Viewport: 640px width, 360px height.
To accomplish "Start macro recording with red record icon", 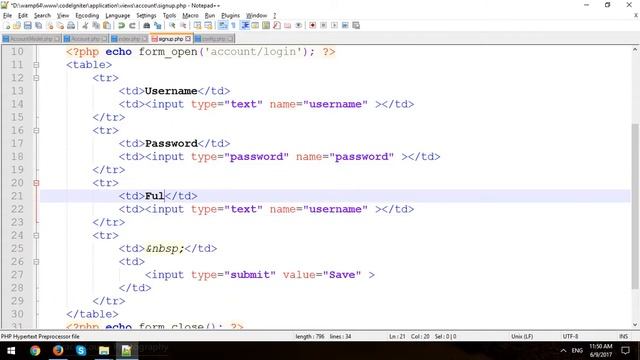I will pyautogui.click(x=312, y=25).
